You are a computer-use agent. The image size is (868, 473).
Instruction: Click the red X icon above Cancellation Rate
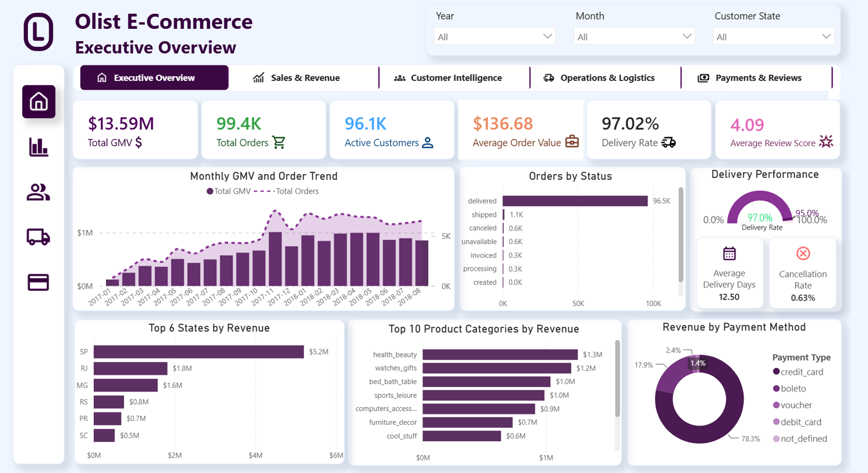[803, 253]
